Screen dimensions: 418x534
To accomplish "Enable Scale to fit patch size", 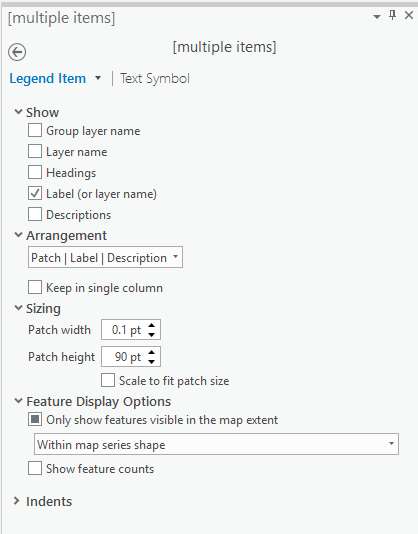I will click(108, 380).
